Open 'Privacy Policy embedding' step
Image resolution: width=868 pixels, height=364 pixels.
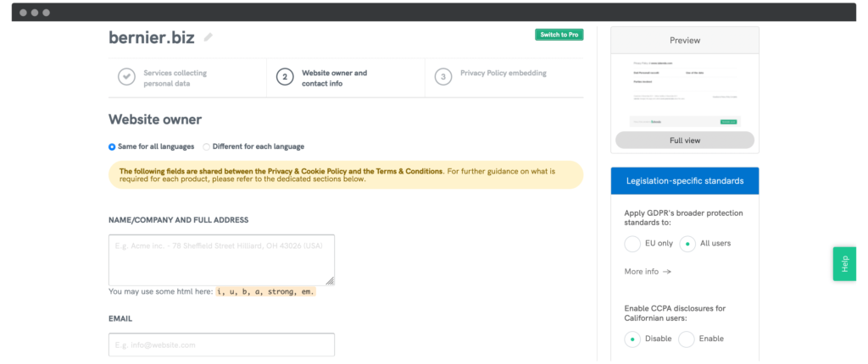pyautogui.click(x=503, y=74)
